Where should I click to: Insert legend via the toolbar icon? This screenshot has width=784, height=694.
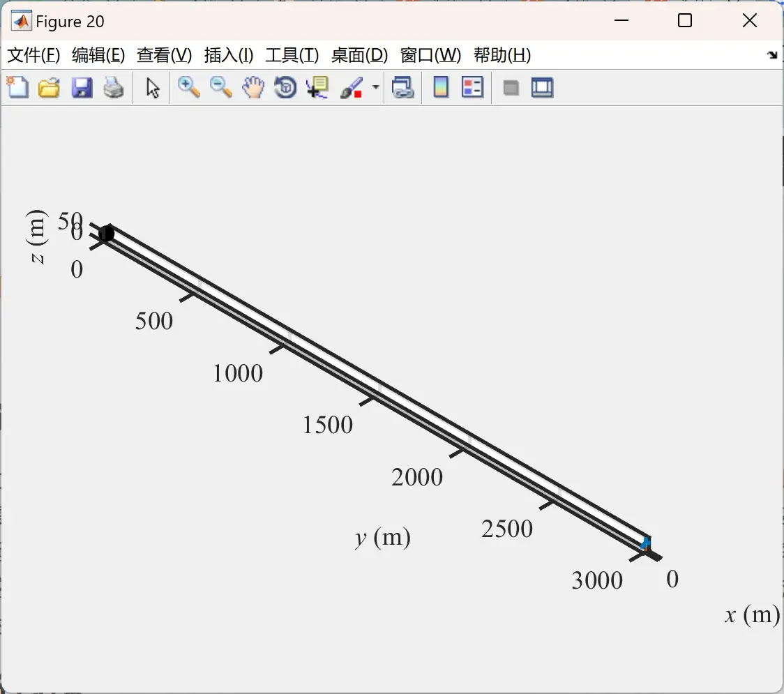(x=472, y=87)
